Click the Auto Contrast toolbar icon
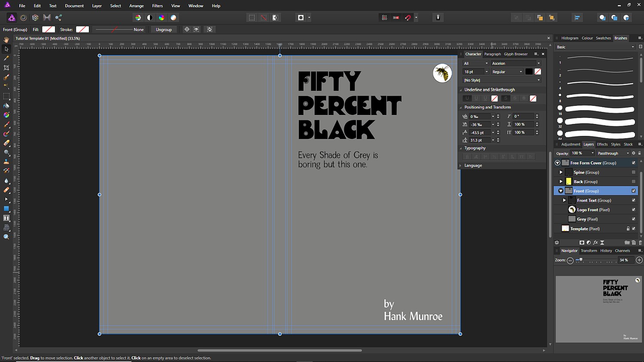The image size is (644, 362). click(150, 18)
